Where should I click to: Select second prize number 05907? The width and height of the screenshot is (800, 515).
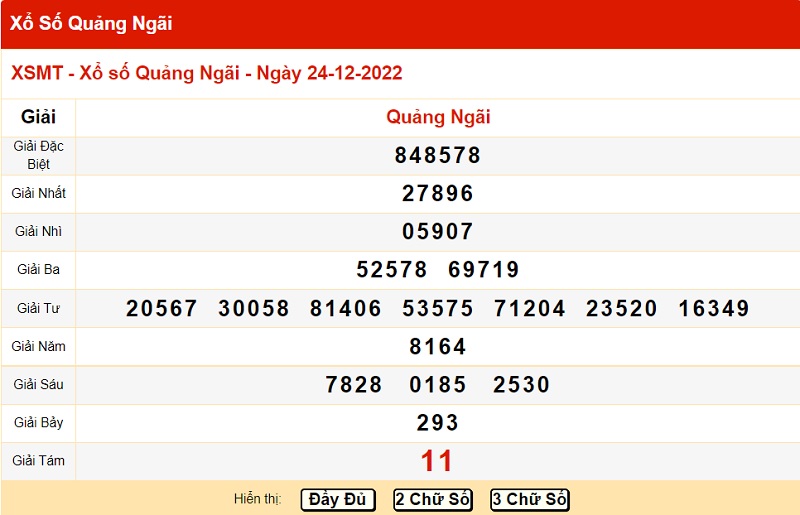(438, 231)
